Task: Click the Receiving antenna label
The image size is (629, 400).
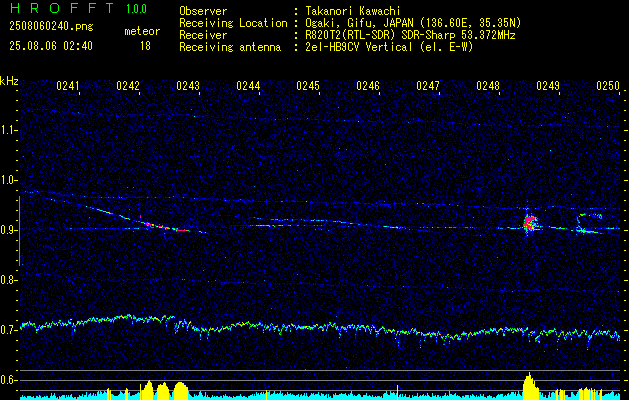Action: click(230, 47)
